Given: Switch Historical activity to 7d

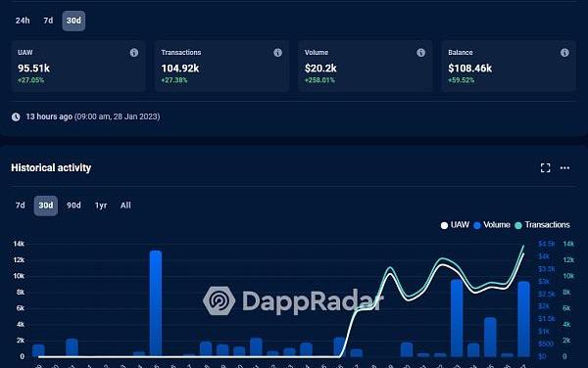Looking at the screenshot, I should pyautogui.click(x=21, y=206).
